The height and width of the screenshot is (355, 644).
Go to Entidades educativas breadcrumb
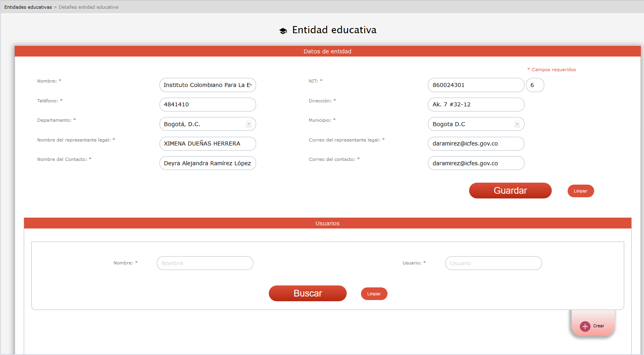(x=28, y=7)
